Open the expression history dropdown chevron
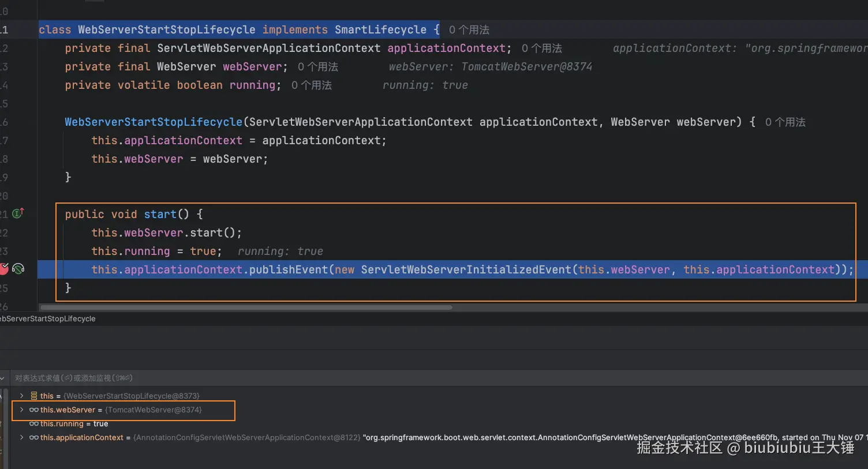868x469 pixels. (x=3, y=378)
